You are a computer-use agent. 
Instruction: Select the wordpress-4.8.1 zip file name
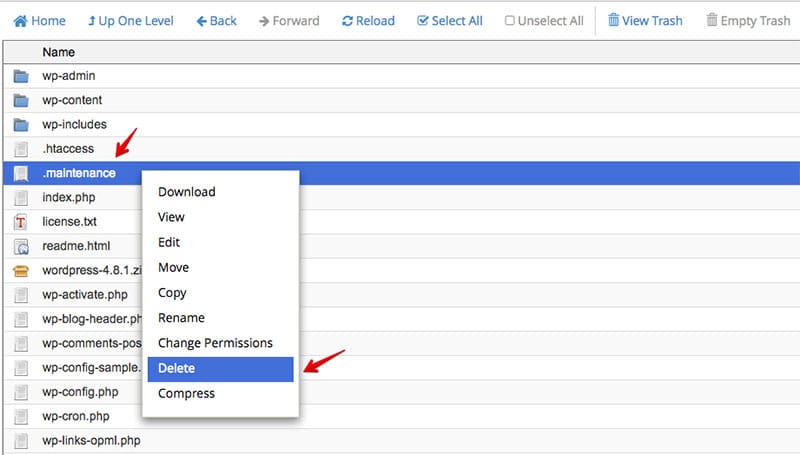coord(92,270)
